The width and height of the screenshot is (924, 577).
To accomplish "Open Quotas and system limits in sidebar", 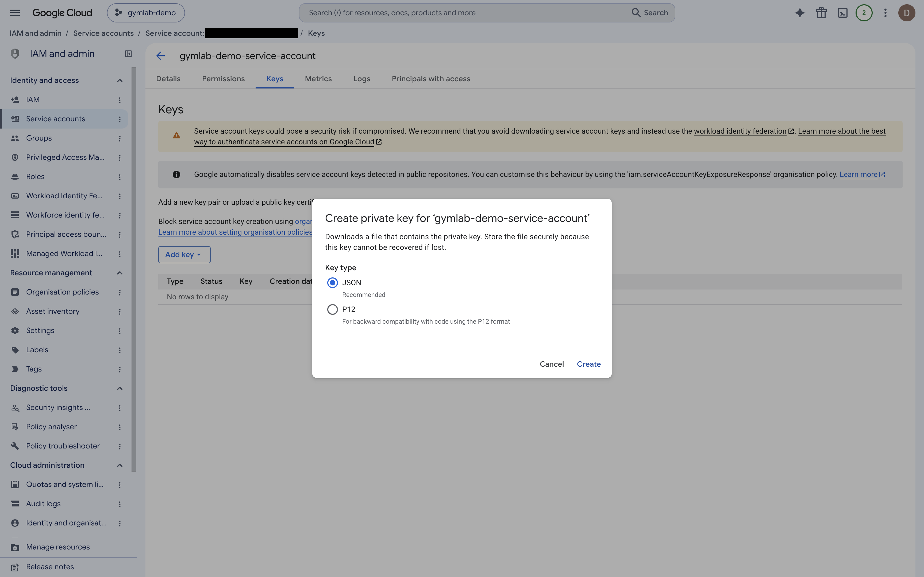I will coord(65,485).
